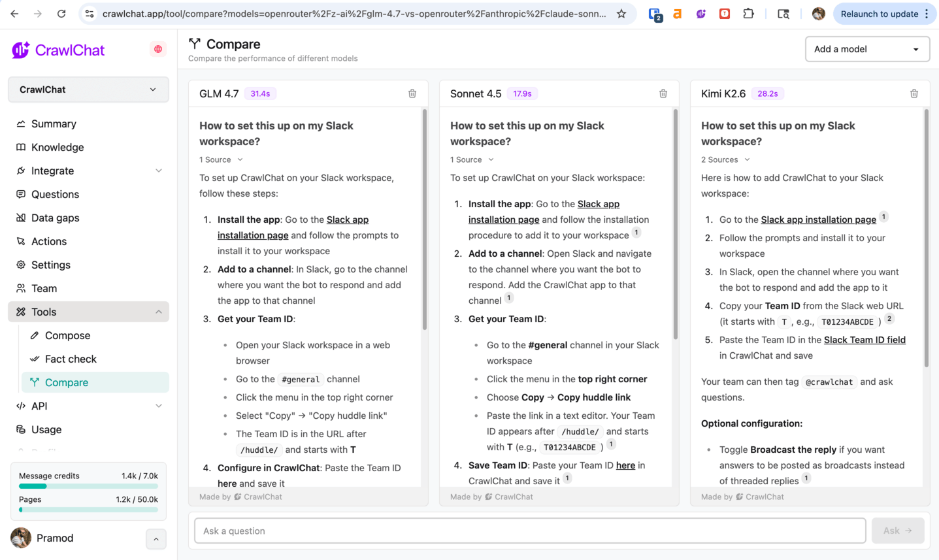Click the 28.2s time badge

pos(767,93)
